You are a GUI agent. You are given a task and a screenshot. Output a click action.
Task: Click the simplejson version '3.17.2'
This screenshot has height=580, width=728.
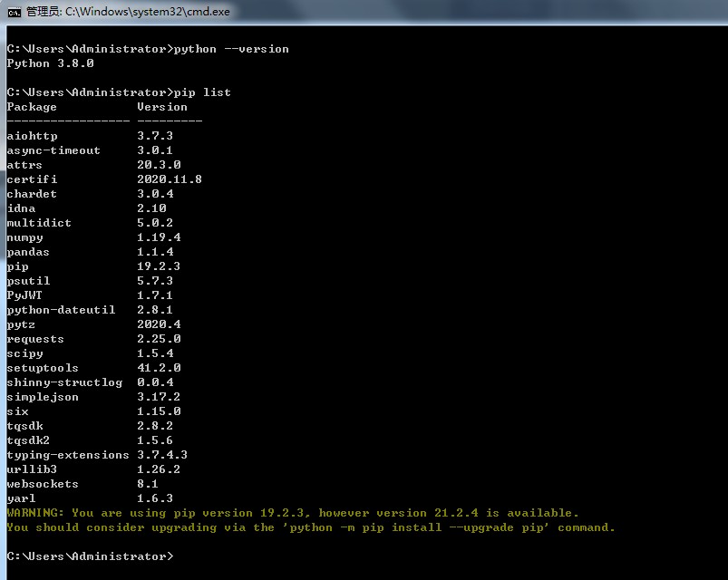[x=159, y=397]
